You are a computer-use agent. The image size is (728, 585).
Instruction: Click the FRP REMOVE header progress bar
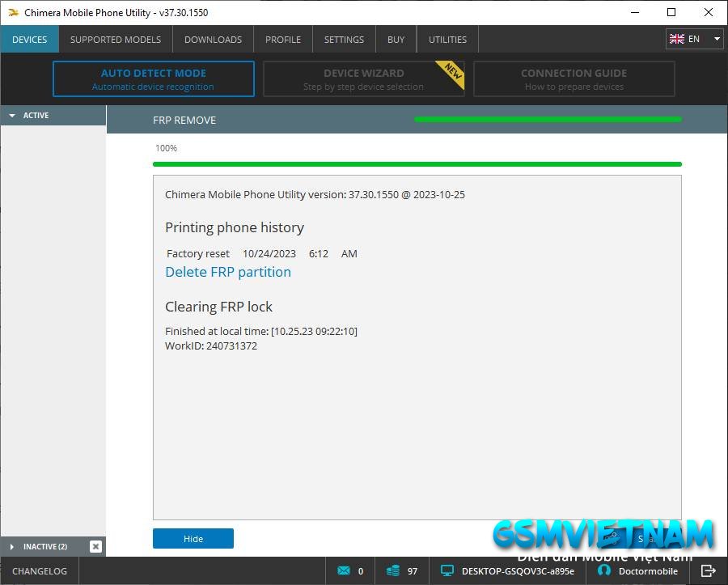(548, 119)
